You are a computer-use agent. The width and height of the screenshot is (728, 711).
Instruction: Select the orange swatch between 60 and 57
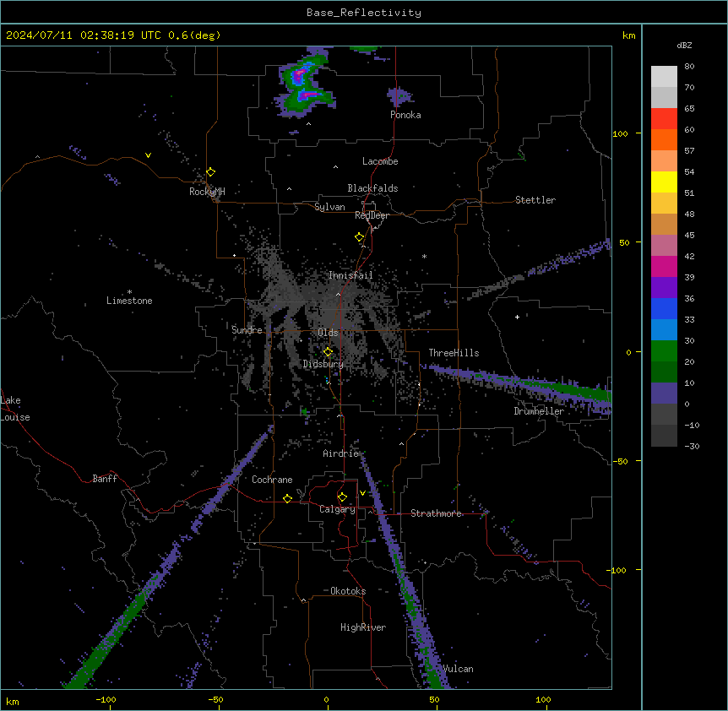664,139
